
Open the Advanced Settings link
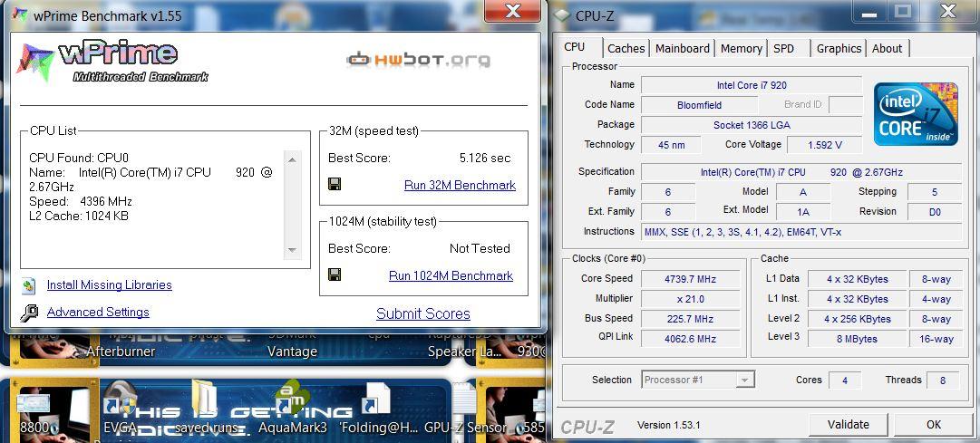click(x=98, y=312)
